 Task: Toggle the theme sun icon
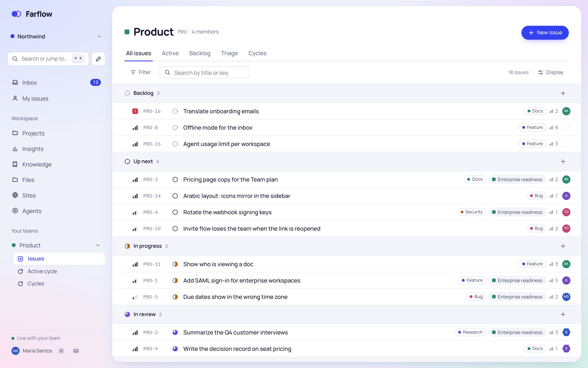coord(61,351)
